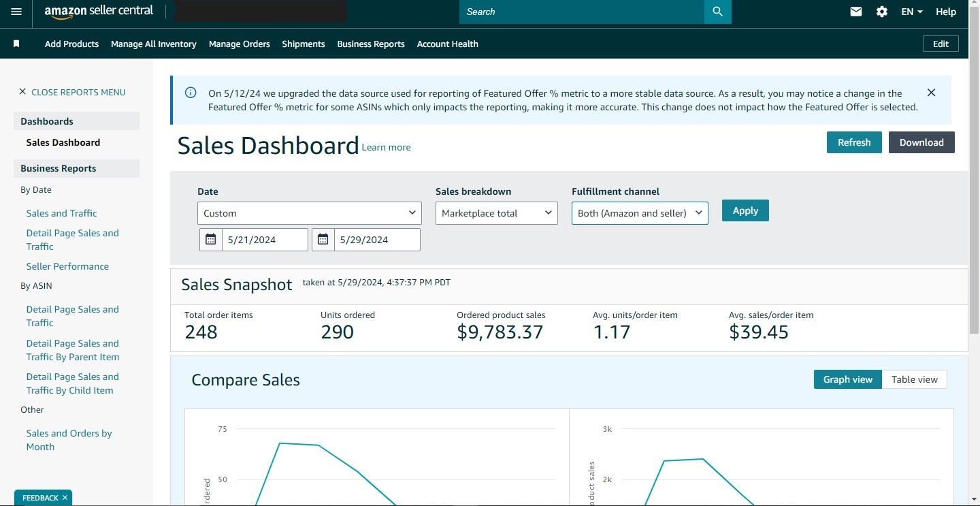The image size is (980, 506).
Task: Open the Sales breakdown dropdown
Action: coord(497,213)
